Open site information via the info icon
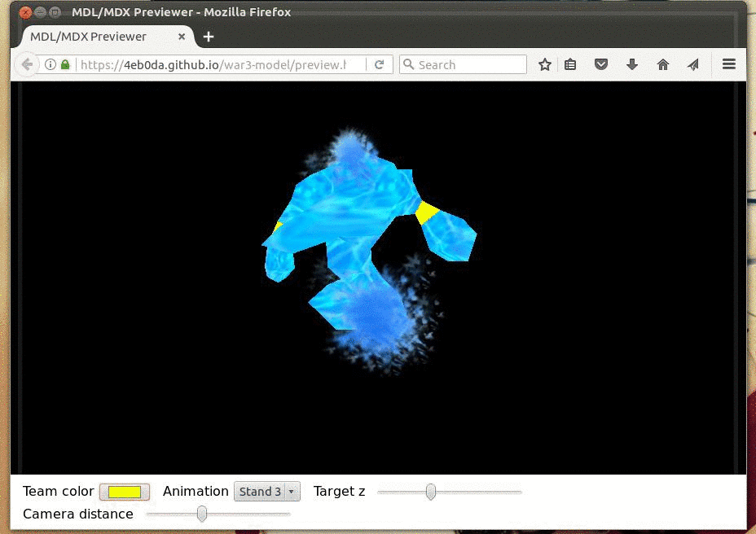756x534 pixels. click(51, 64)
